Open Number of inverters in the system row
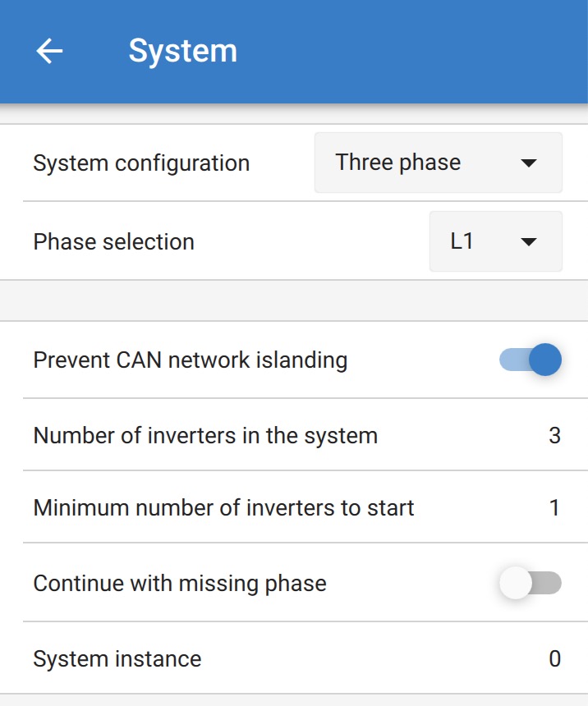 click(x=205, y=435)
